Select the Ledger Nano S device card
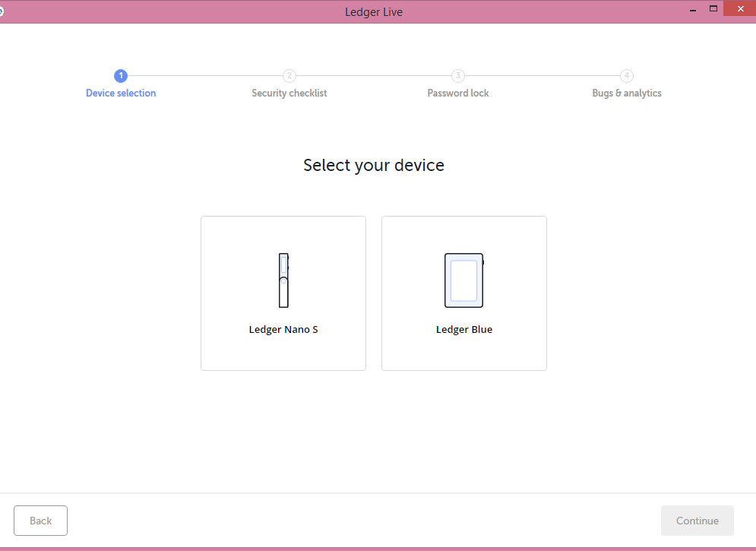The width and height of the screenshot is (756, 551). [283, 293]
